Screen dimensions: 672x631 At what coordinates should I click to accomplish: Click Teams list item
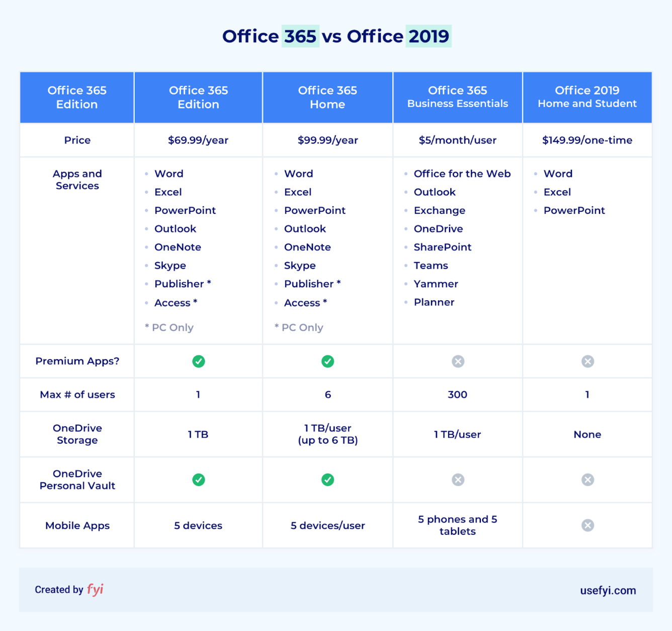click(431, 266)
